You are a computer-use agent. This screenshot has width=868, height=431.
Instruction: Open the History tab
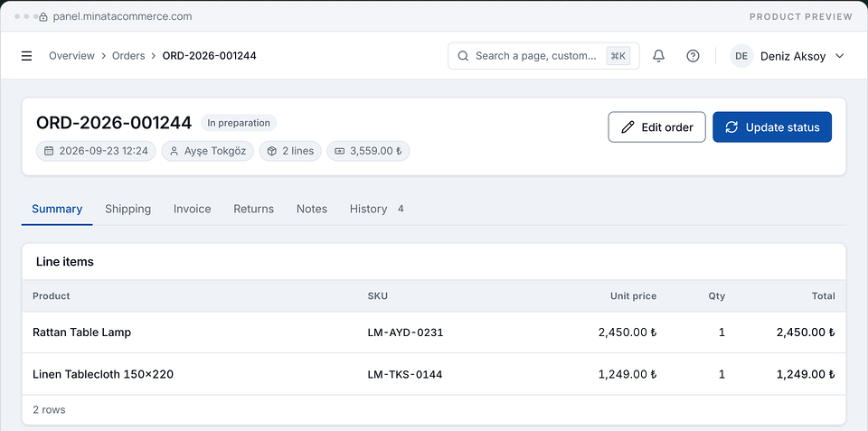point(376,209)
